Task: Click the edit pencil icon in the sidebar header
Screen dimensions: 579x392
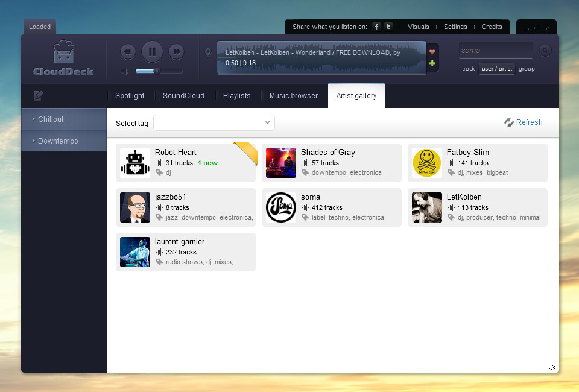Action: [39, 96]
